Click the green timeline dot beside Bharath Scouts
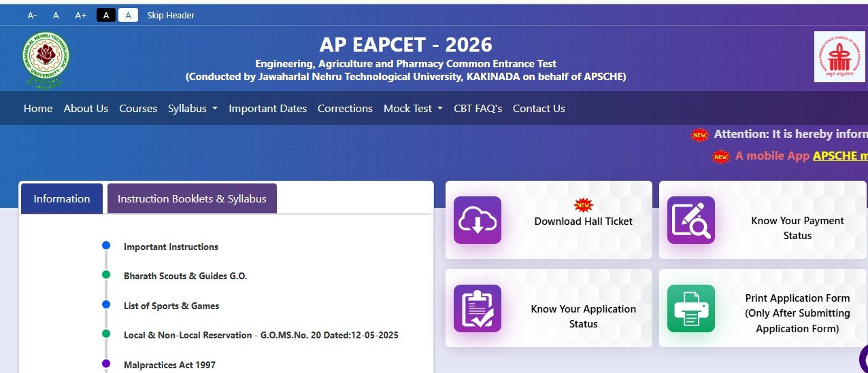Viewport: 868px width, 373px height. (x=106, y=274)
